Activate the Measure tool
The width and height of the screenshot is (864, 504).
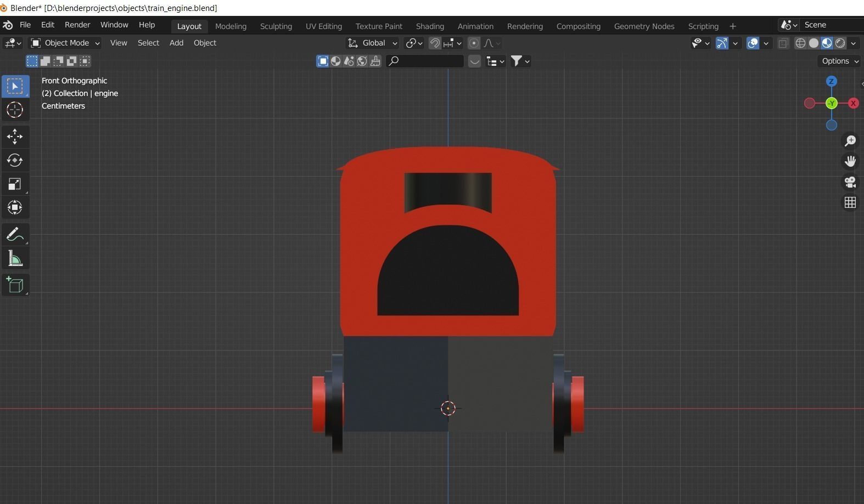[15, 258]
